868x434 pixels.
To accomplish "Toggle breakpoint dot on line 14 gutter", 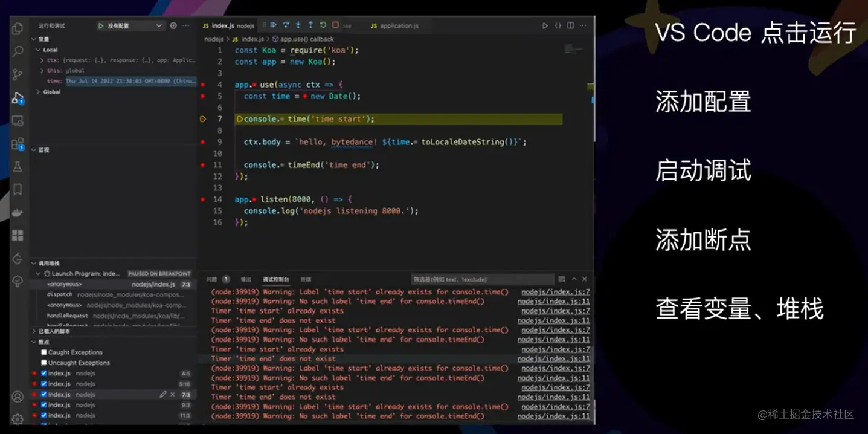I will coord(203,199).
